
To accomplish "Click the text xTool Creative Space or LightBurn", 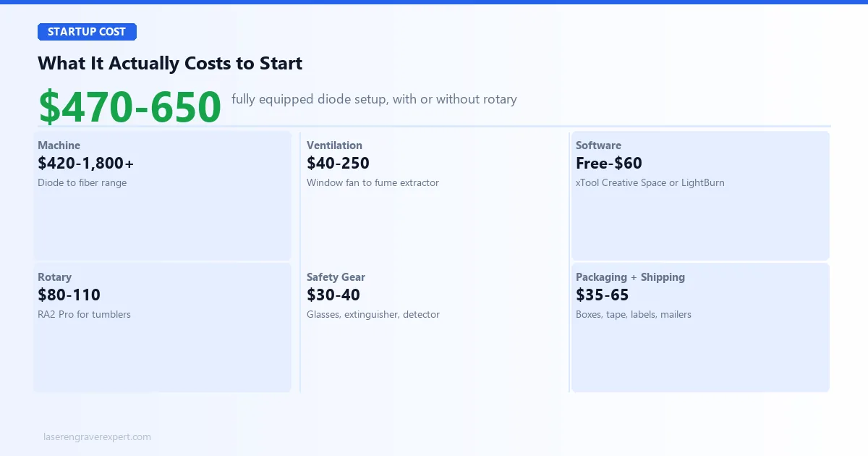I will [x=650, y=183].
